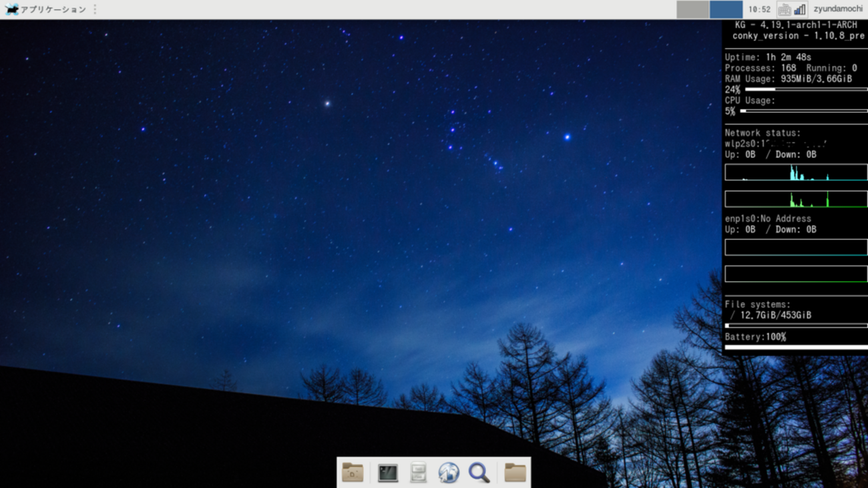This screenshot has width=868, height=488.
Task: Click the "File systems:" heading
Action: [x=757, y=304]
